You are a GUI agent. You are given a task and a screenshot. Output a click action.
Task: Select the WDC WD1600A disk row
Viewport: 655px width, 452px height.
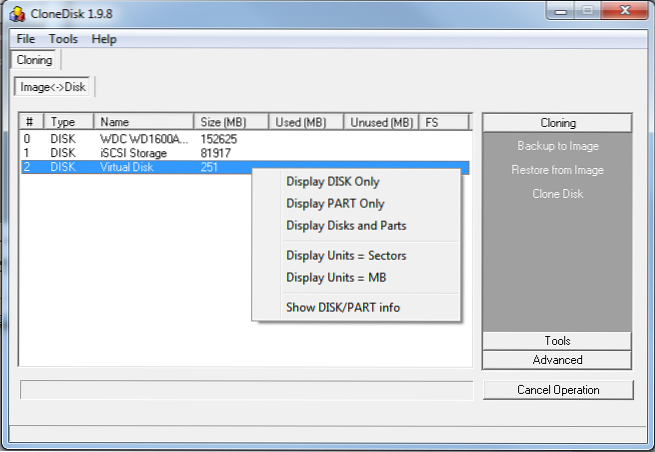click(140, 139)
